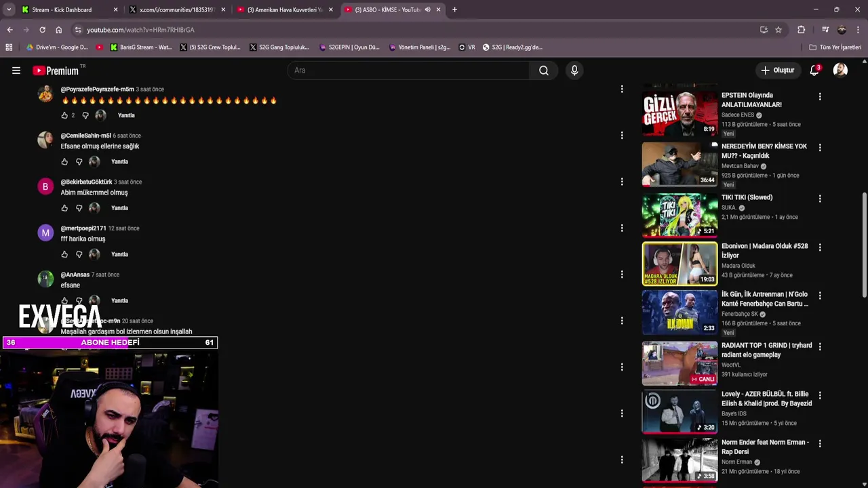Open S2G Crew Topluluğu bookmark
The height and width of the screenshot is (488, 868).
click(x=210, y=47)
